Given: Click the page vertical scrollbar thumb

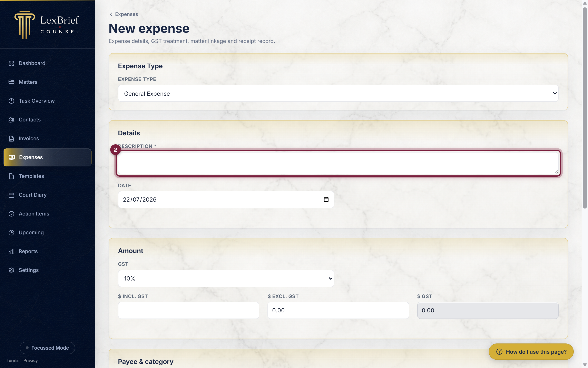Looking at the screenshot, I should click(x=585, y=108).
